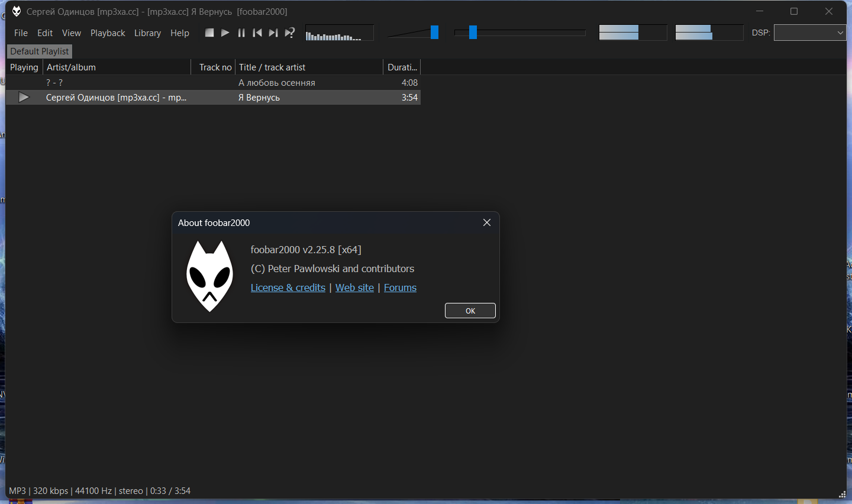
Task: Sort by the Track no column header
Action: click(214, 67)
